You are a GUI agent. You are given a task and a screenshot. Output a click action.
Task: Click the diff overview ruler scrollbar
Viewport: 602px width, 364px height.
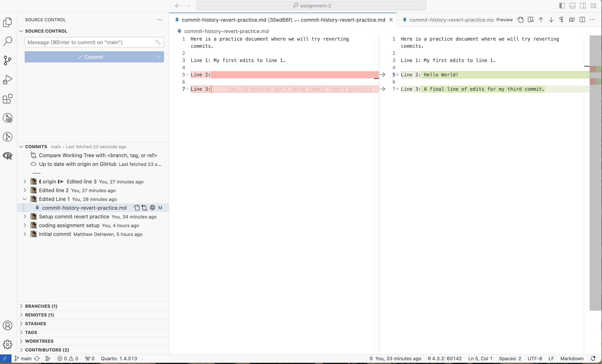[x=595, y=171]
